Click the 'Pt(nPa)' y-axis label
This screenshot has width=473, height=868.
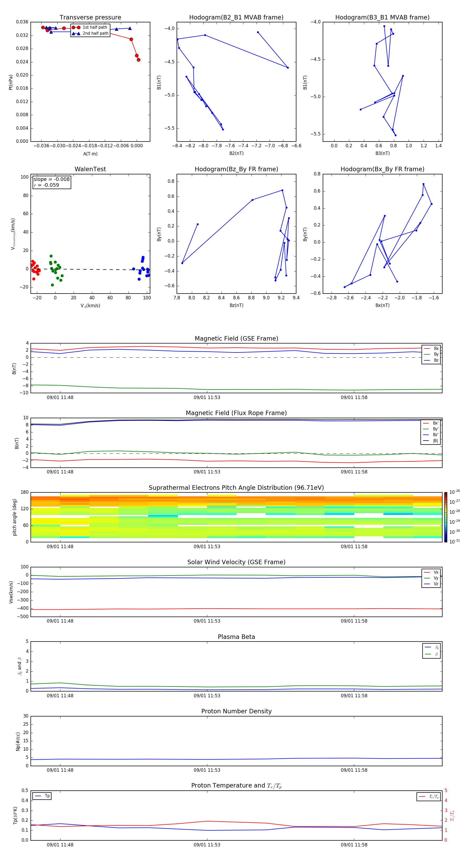click(x=11, y=82)
